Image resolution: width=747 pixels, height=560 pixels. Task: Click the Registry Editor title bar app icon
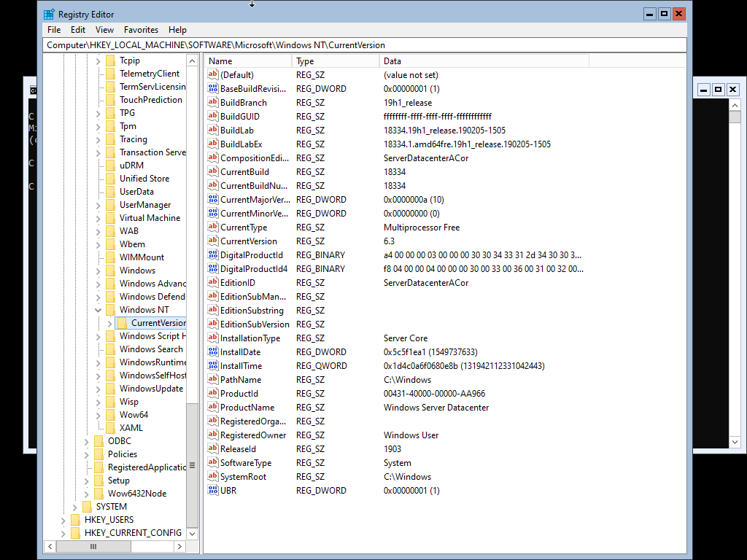click(49, 15)
